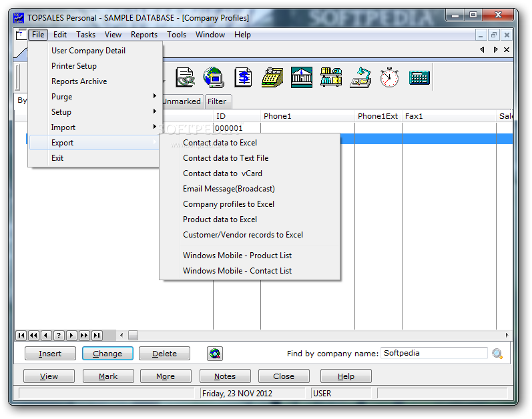Close the tab strip with the X
532x419 pixels.
point(507,50)
